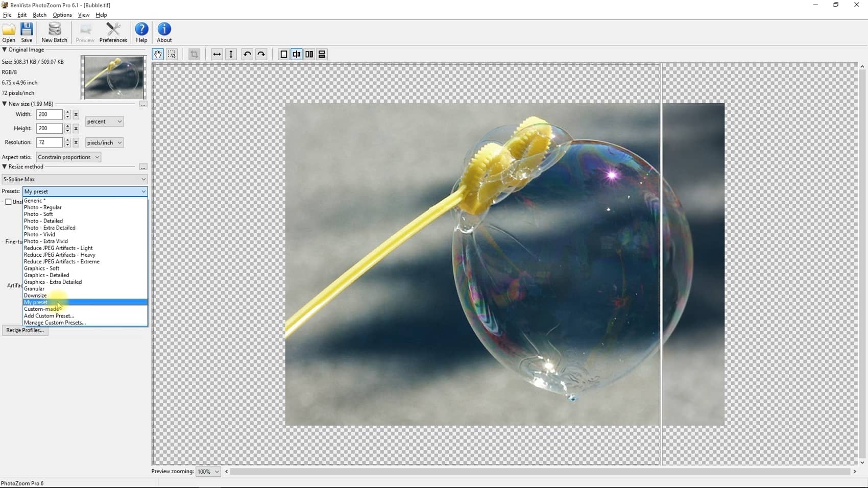Screen dimensions: 868x488
Task: Collapse the New size section
Action: click(x=4, y=104)
